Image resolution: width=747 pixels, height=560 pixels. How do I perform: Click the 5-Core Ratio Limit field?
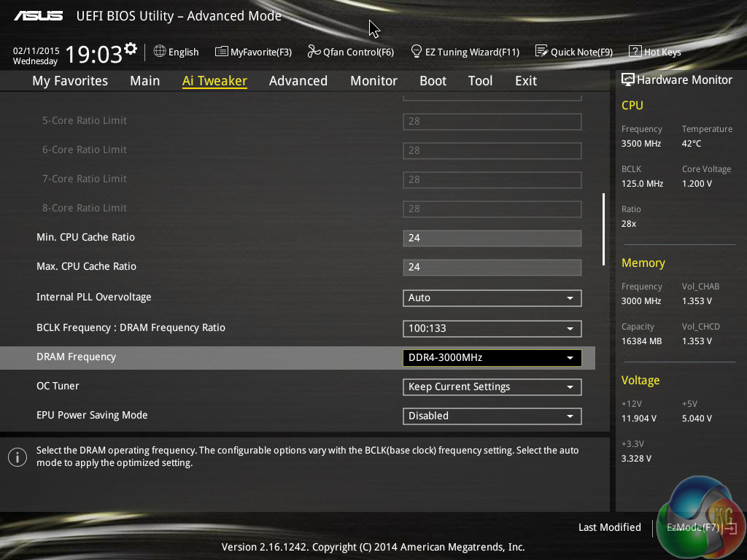(x=492, y=122)
